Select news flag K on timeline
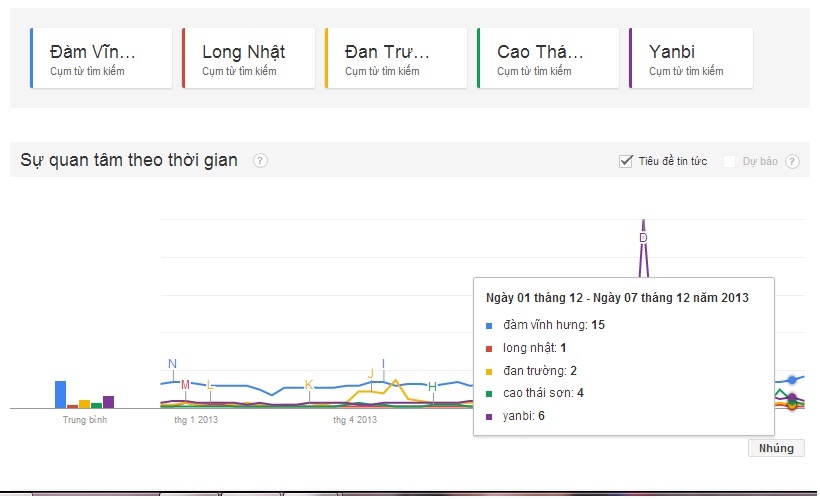The image size is (820, 499). pos(308,385)
